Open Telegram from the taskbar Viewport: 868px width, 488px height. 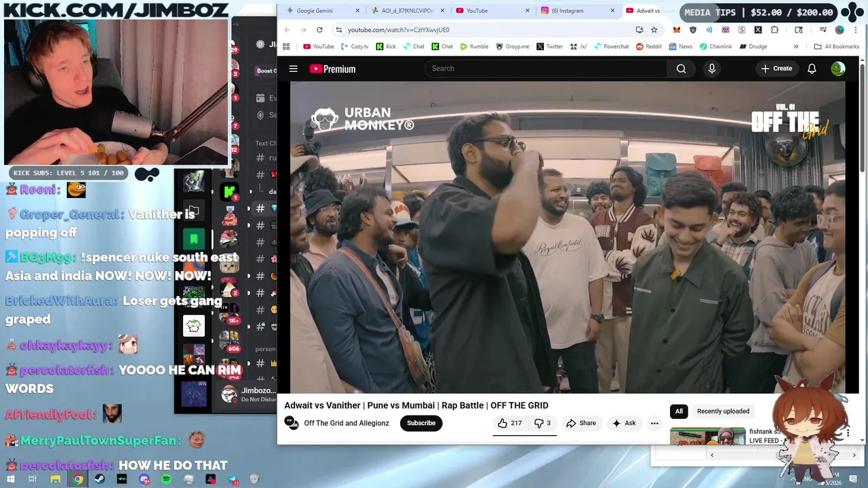233,479
